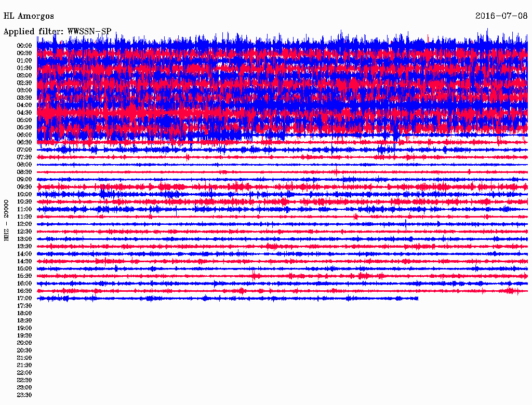Select the 02:30 time label
532x405 pixels.
click(24, 83)
